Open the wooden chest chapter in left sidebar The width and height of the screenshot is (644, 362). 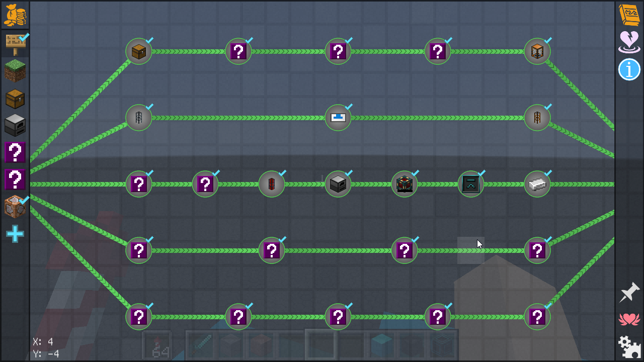point(15,99)
